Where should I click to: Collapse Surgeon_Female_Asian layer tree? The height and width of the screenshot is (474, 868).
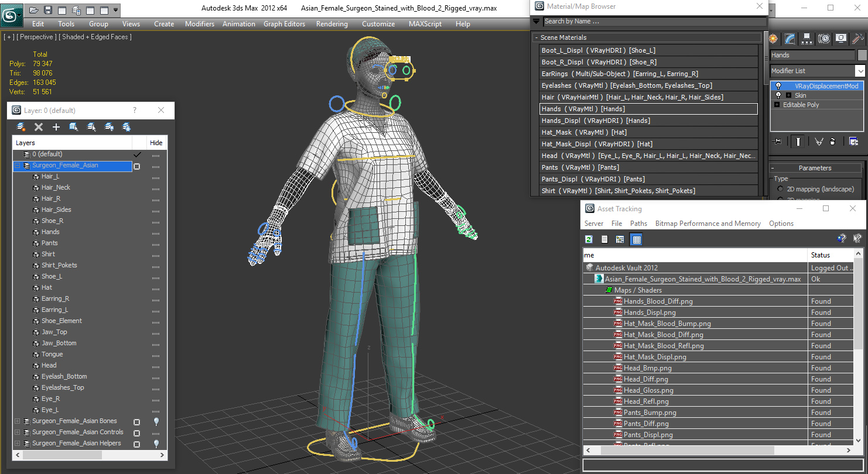(18, 166)
